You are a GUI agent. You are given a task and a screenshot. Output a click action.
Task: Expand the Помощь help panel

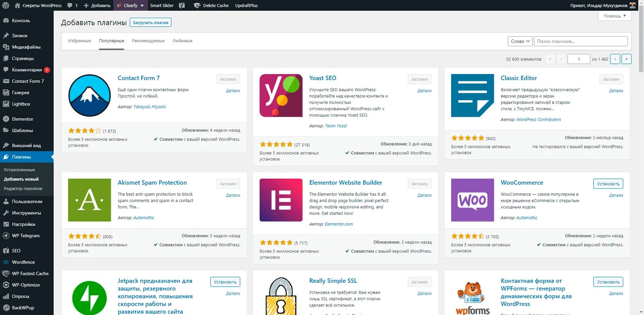click(615, 16)
